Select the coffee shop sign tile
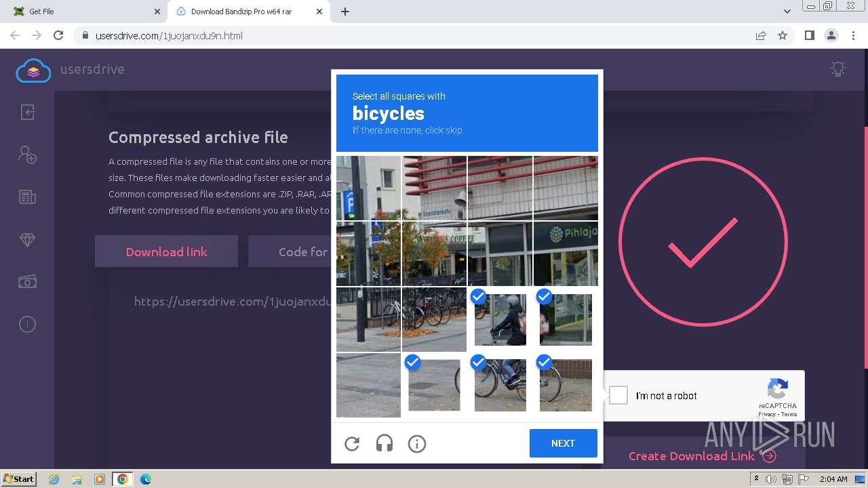The width and height of the screenshot is (868, 488). tap(434, 253)
